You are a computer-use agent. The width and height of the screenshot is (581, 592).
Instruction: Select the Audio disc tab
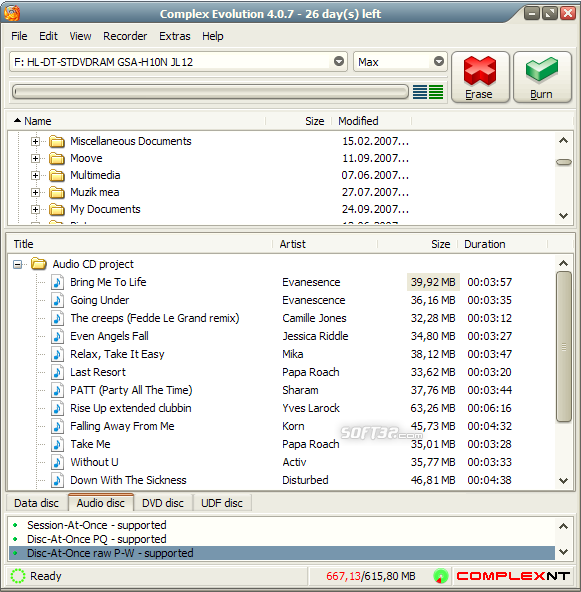point(101,503)
